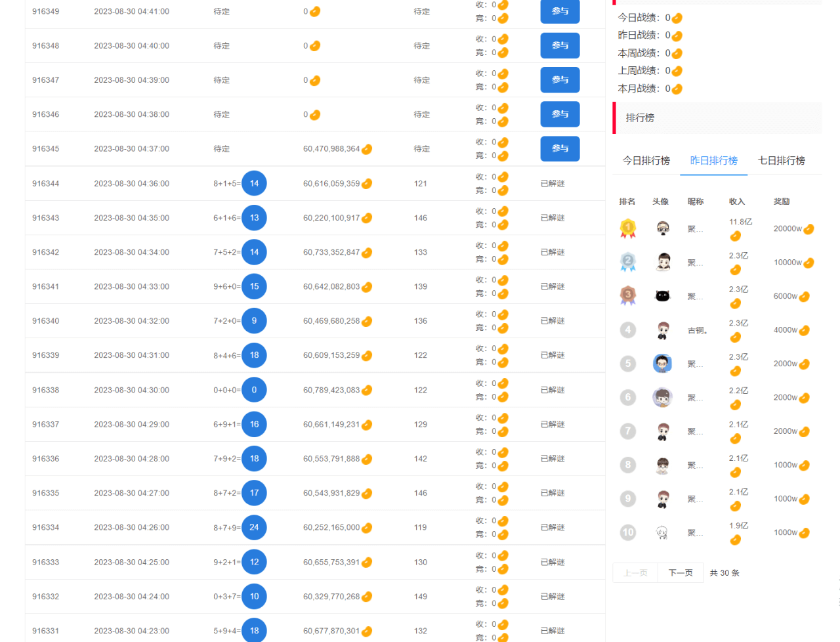840x642 pixels.
Task: Click the amount 60,252,165,000
Action: 331,527
